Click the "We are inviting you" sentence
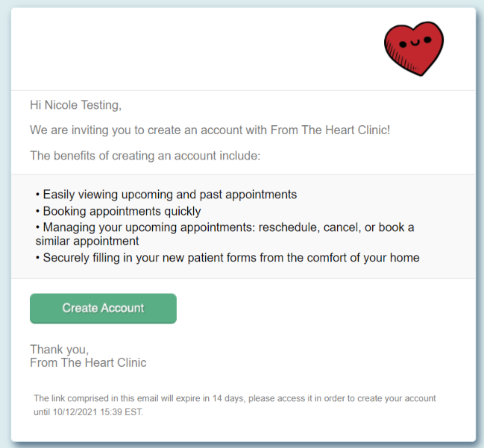The image size is (484, 448). 210,130
